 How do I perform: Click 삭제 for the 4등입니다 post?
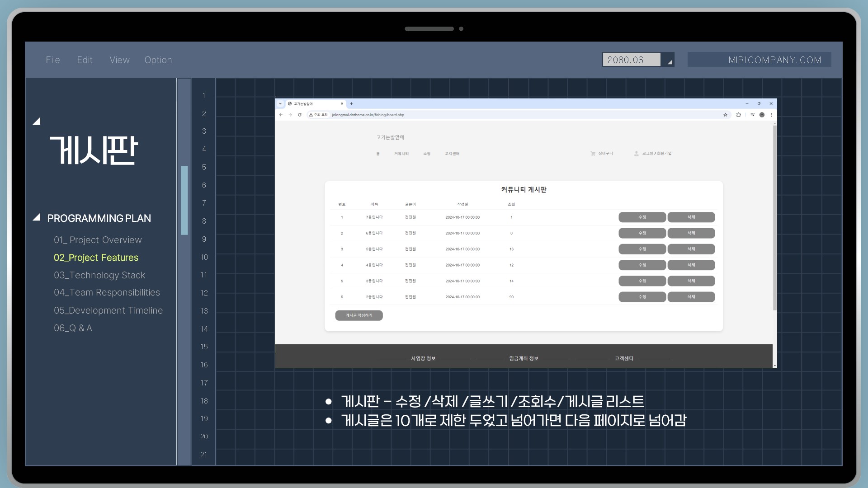click(x=691, y=265)
